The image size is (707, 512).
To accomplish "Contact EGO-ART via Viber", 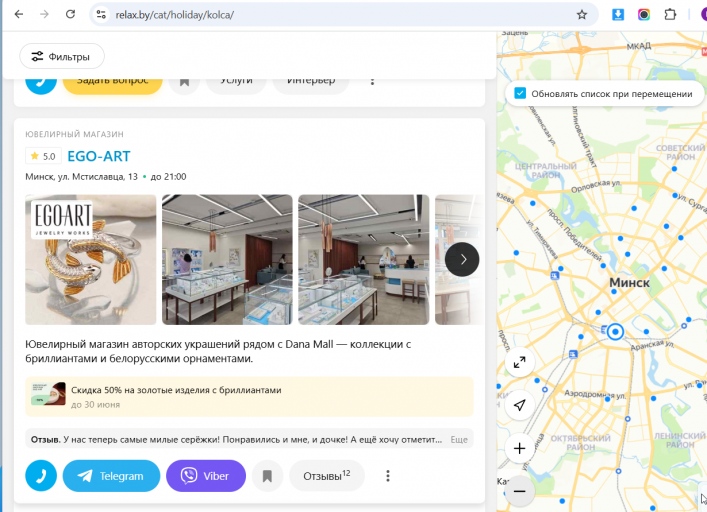I will click(x=206, y=475).
